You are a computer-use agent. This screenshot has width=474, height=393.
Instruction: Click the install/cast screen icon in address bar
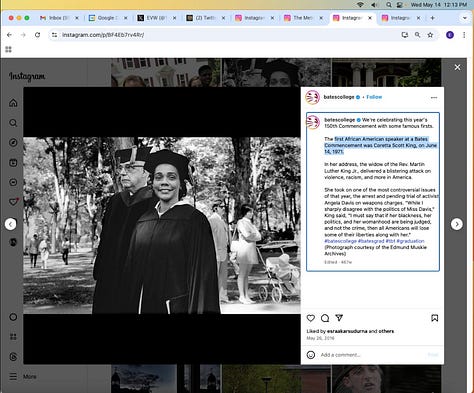(405, 35)
